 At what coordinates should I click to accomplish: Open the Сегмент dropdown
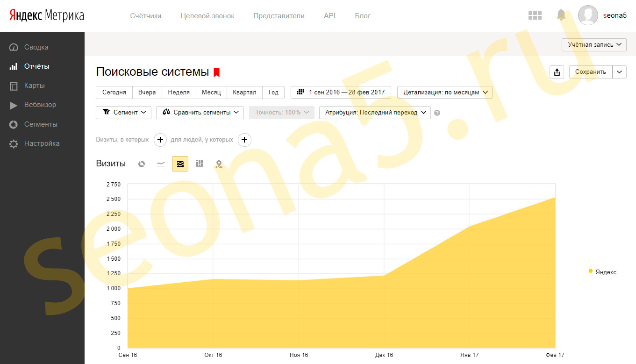coord(123,113)
